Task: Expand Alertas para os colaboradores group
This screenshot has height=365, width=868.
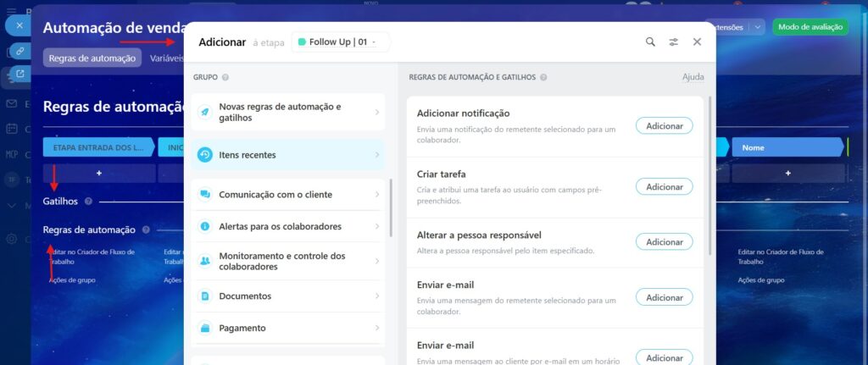Action: [x=377, y=226]
